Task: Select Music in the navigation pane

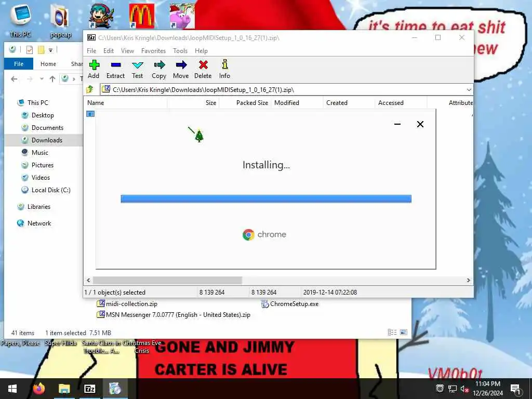Action: coord(39,153)
